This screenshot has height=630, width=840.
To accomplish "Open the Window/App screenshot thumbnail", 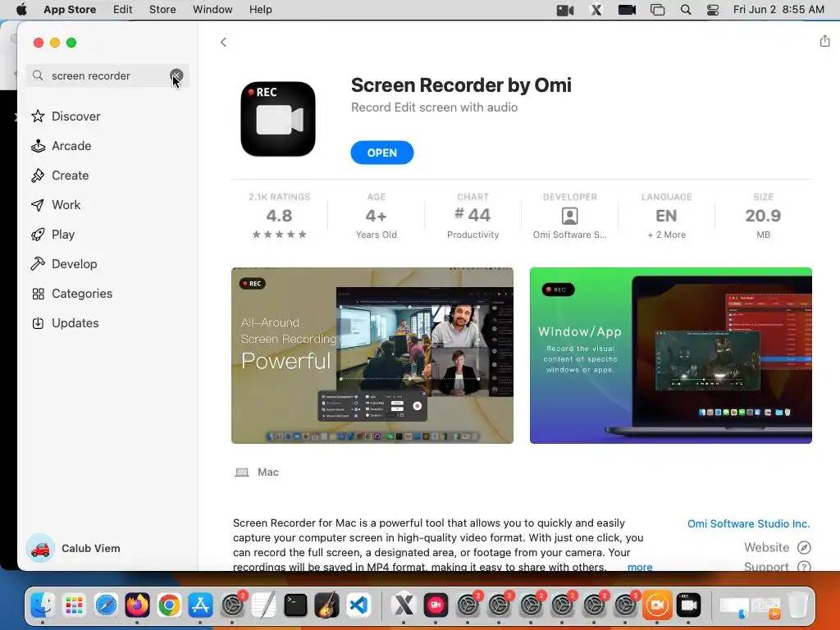I will point(671,355).
